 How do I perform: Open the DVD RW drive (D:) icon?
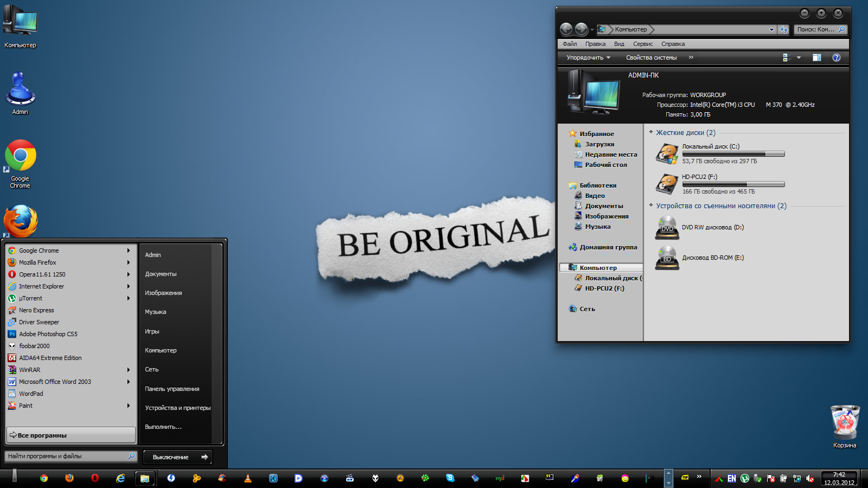point(667,228)
